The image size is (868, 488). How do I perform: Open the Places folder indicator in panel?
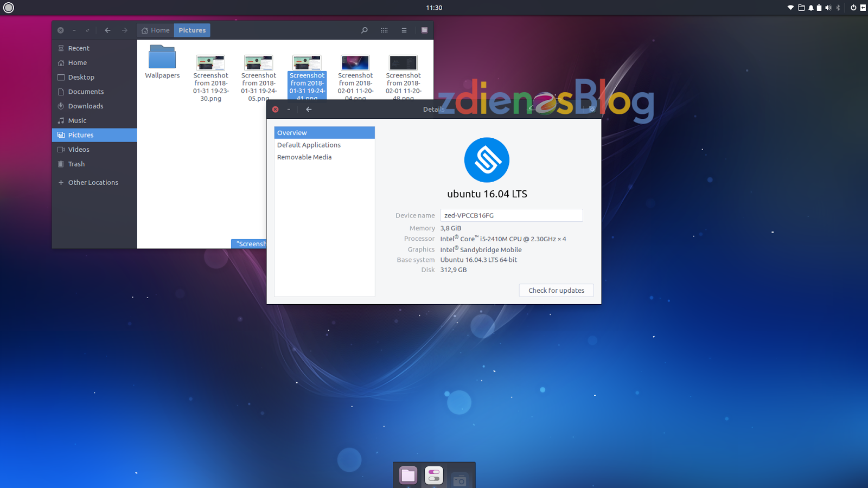pos(801,8)
